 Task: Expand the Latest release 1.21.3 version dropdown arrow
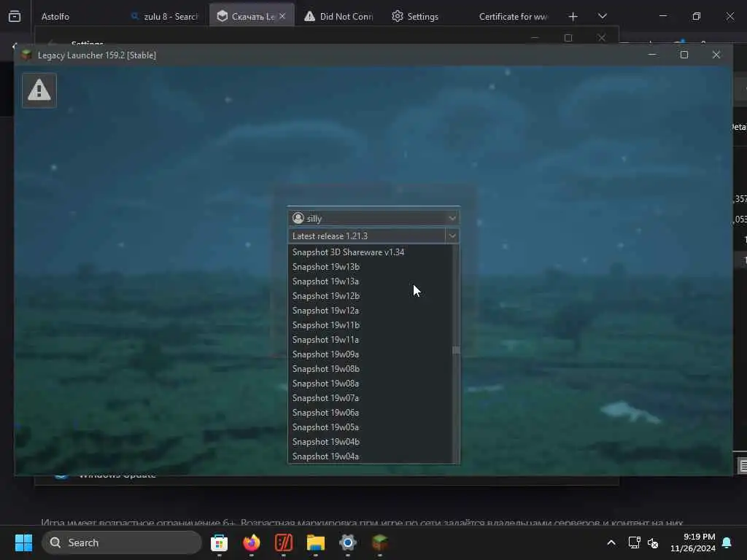click(452, 236)
